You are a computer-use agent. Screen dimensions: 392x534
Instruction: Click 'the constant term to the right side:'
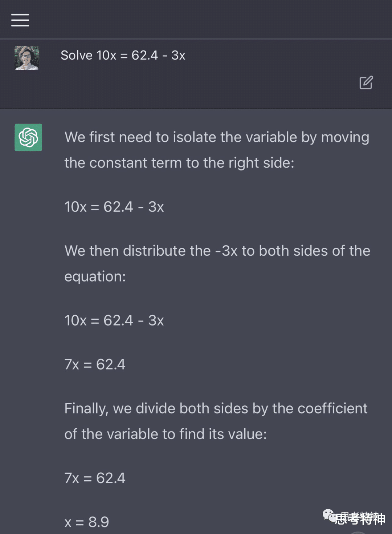coord(179,163)
